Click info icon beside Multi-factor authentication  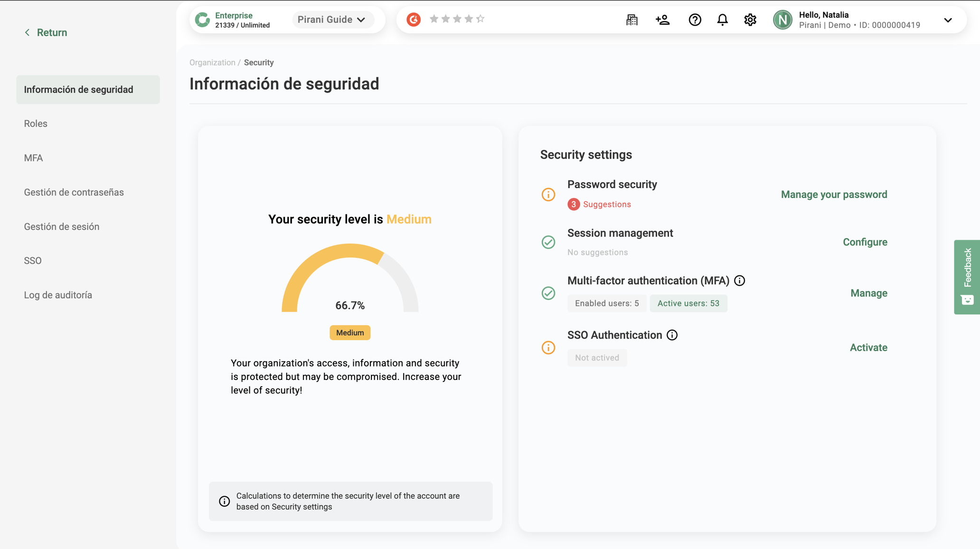coord(739,281)
